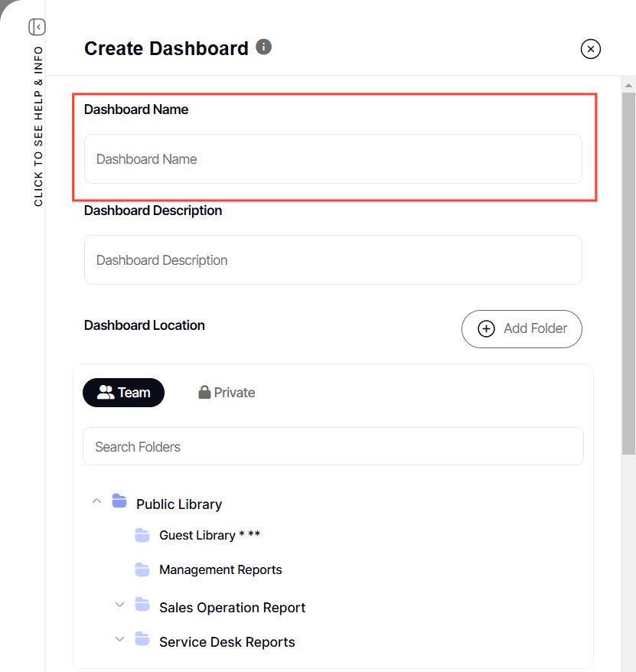
Task: Click the info icon beside Create Dashboard
Action: [x=263, y=47]
